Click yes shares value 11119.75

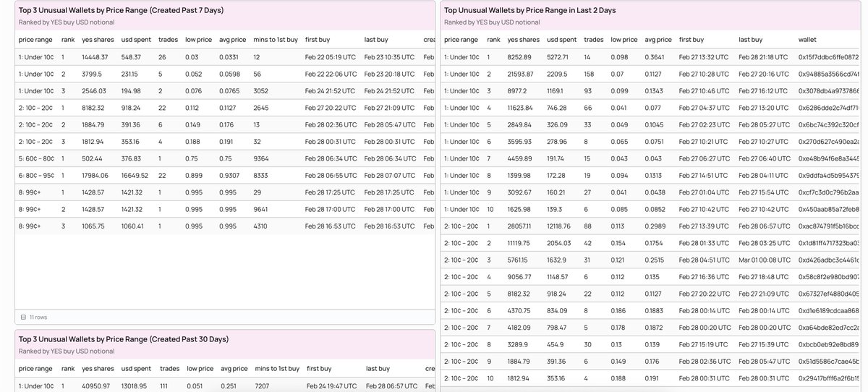tap(520, 243)
